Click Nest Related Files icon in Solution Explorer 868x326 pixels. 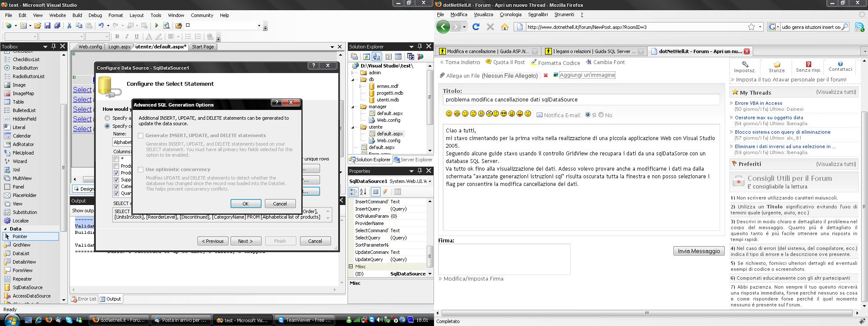[376, 56]
